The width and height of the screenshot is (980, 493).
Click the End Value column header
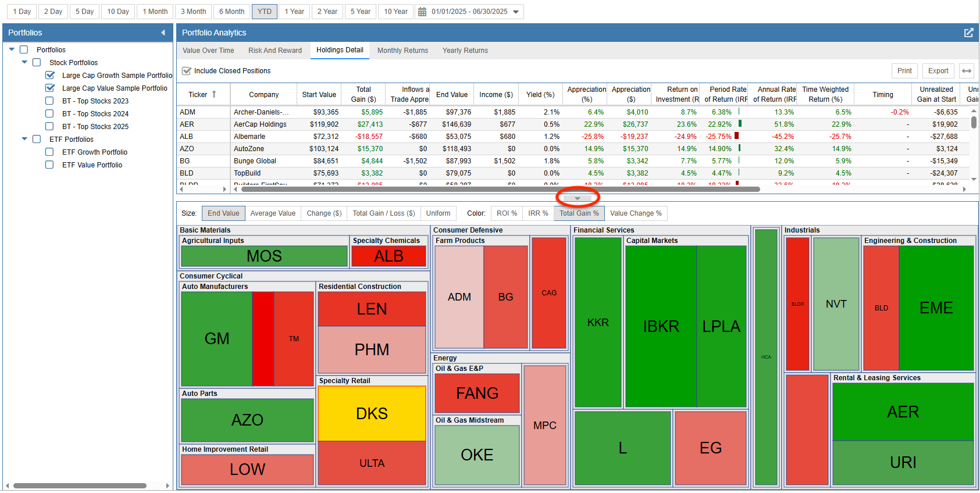click(452, 95)
